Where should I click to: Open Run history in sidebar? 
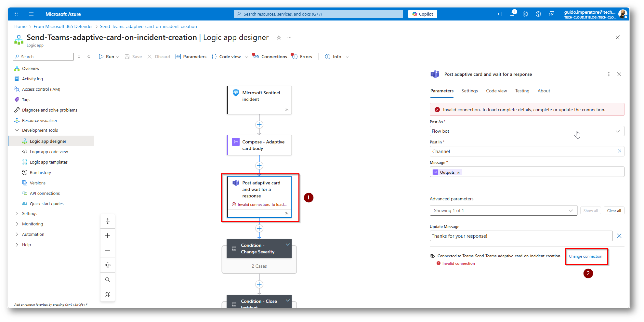point(40,172)
